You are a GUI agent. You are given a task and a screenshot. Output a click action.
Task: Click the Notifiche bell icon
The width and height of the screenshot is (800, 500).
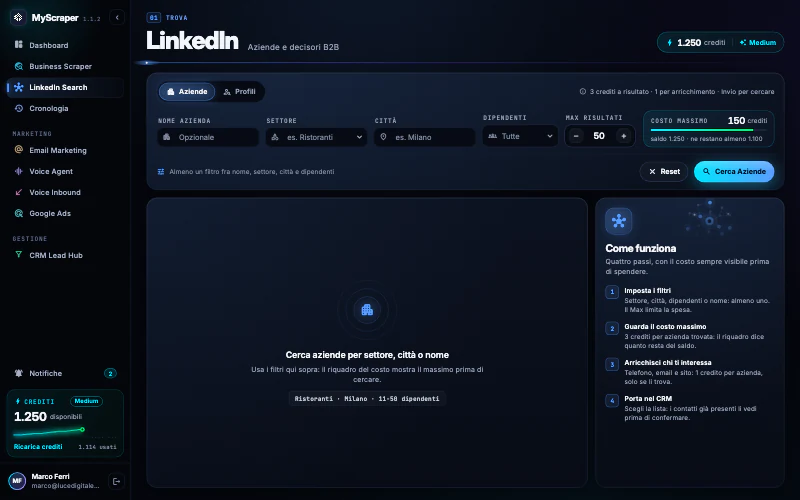pyautogui.click(x=19, y=373)
